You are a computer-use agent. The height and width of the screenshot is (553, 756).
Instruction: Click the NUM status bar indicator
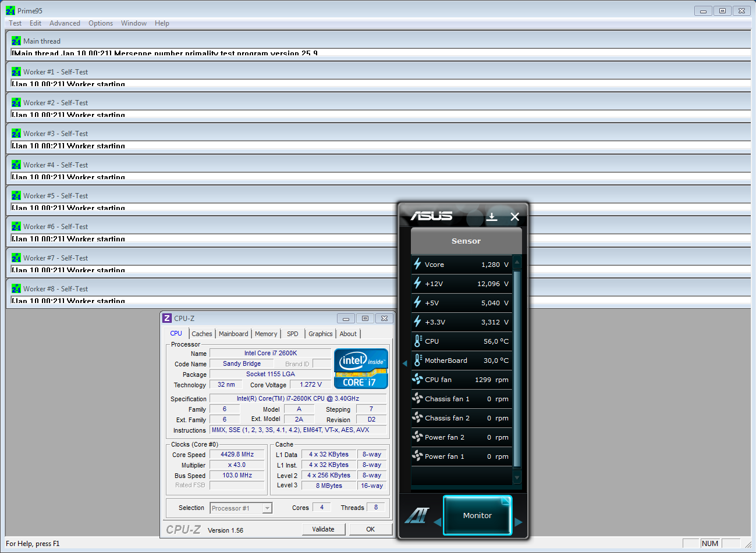click(710, 543)
